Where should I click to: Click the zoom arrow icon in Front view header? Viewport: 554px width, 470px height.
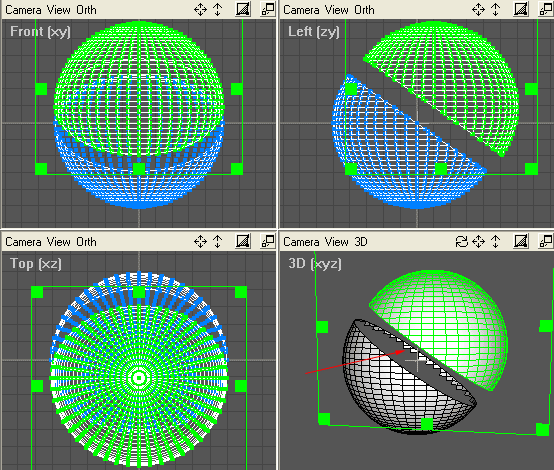pos(217,10)
